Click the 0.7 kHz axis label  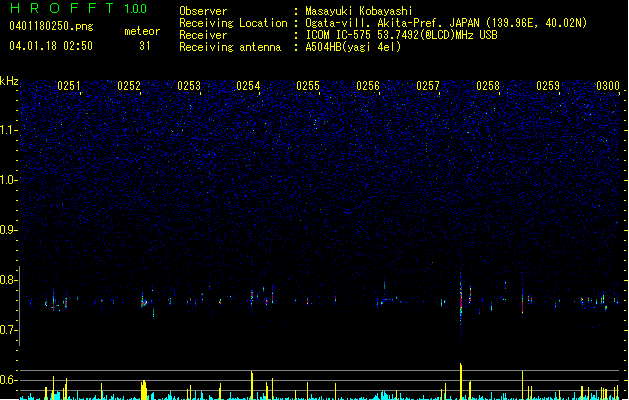click(9, 330)
